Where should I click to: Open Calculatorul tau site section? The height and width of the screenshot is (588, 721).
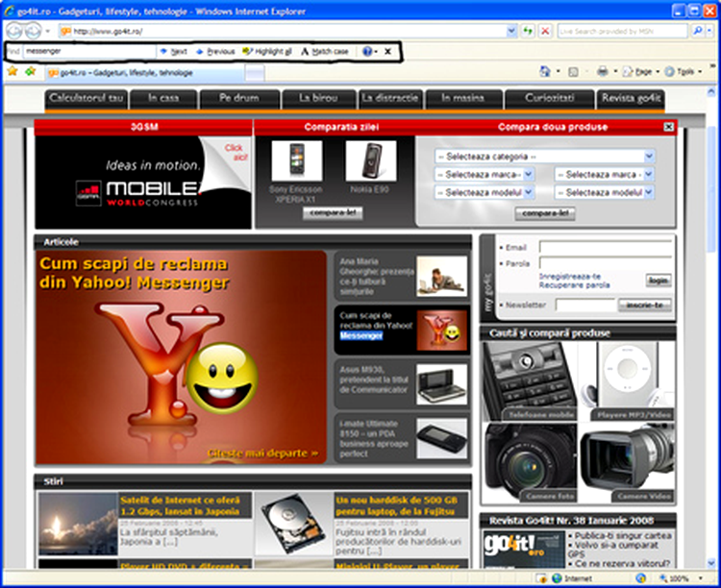pyautogui.click(x=86, y=98)
